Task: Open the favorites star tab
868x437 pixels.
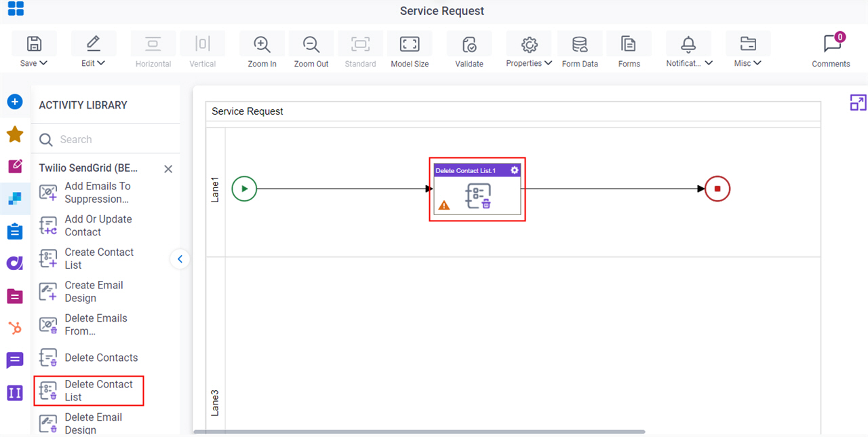Action: tap(15, 134)
